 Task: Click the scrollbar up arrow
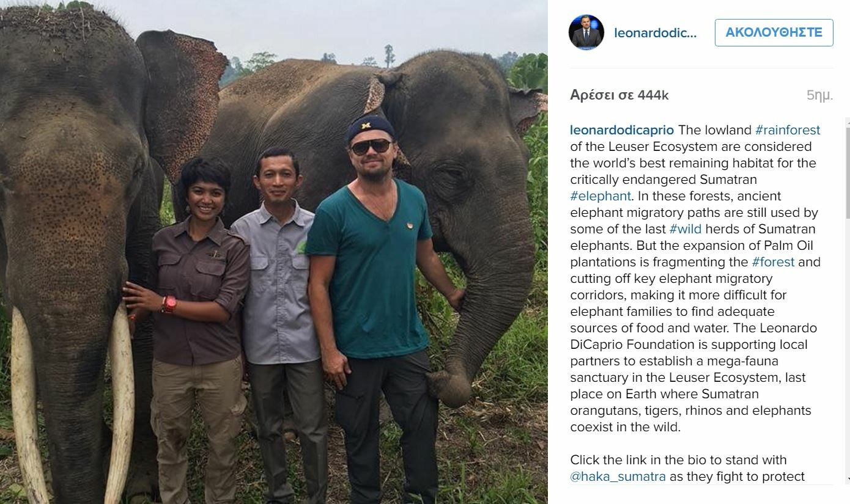(x=848, y=122)
